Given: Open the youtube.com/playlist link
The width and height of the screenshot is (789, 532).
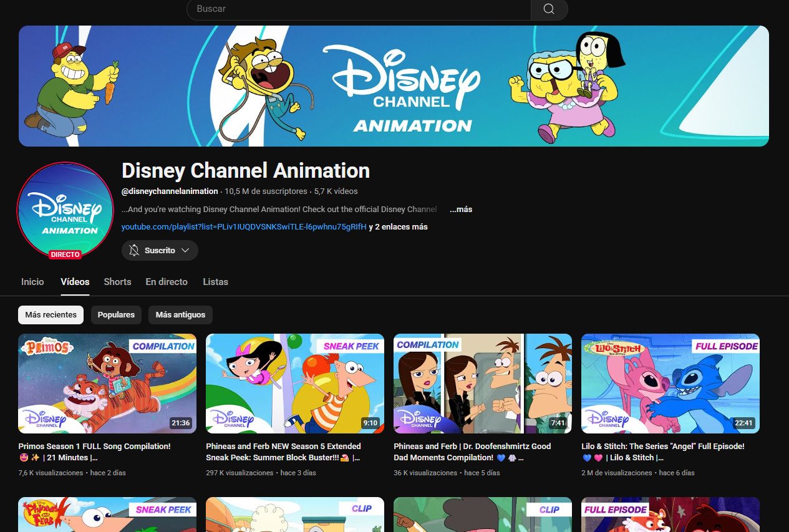Looking at the screenshot, I should [x=244, y=227].
